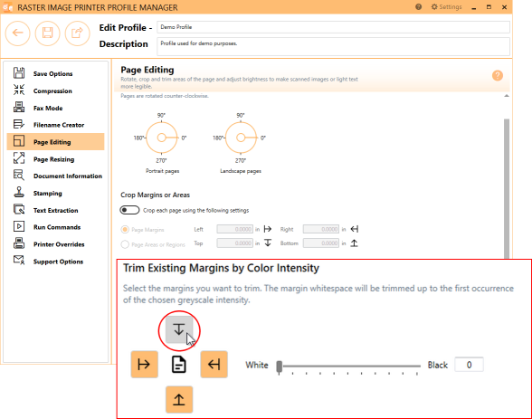Screen dimensions: 532x419
Task: Open the orange Page Editing help icon
Action: pyautogui.click(x=498, y=75)
